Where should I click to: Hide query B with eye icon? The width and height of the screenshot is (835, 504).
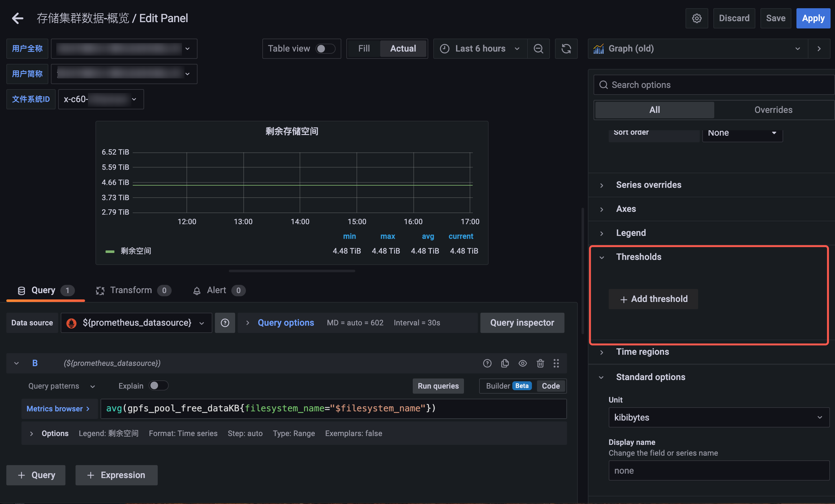point(522,363)
